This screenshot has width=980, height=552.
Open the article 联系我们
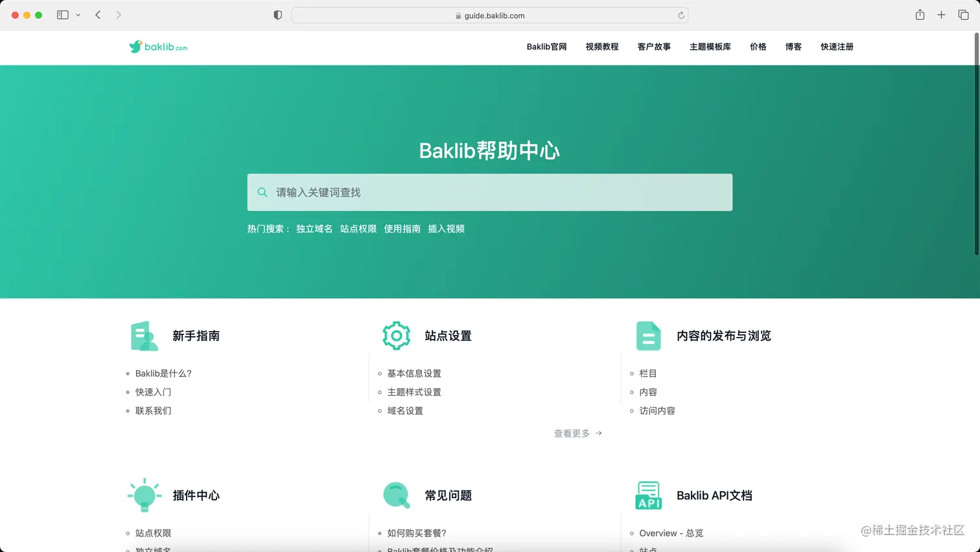coord(154,411)
